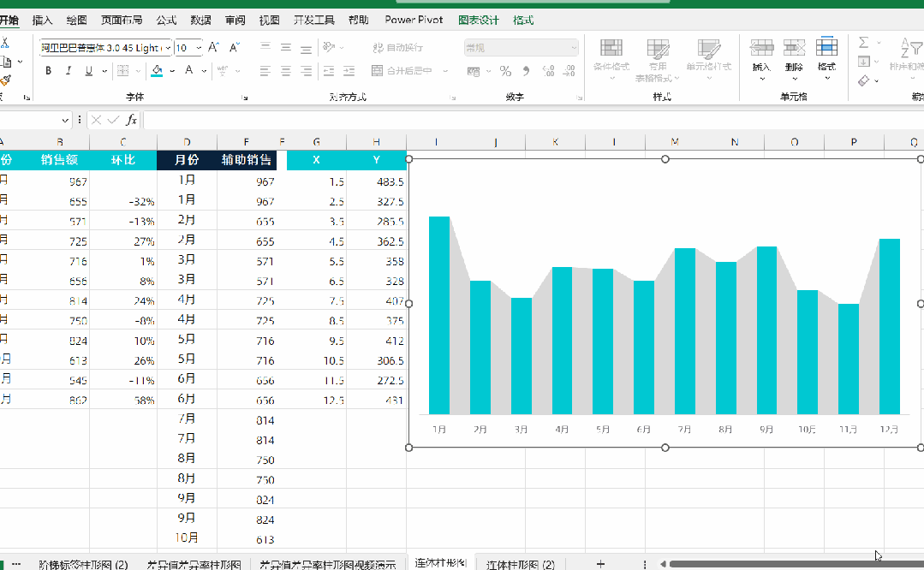Click the fill color bucket icon
This screenshot has height=570, width=924.
click(x=157, y=71)
